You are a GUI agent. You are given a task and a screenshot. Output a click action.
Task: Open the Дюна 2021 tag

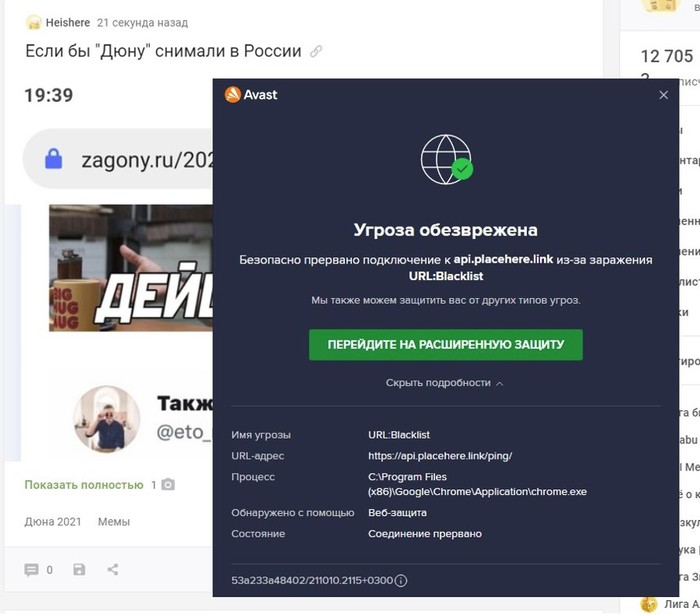click(x=53, y=522)
